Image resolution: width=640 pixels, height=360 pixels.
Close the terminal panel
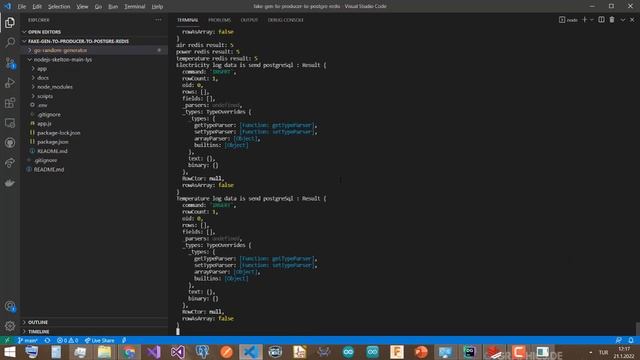point(632,20)
